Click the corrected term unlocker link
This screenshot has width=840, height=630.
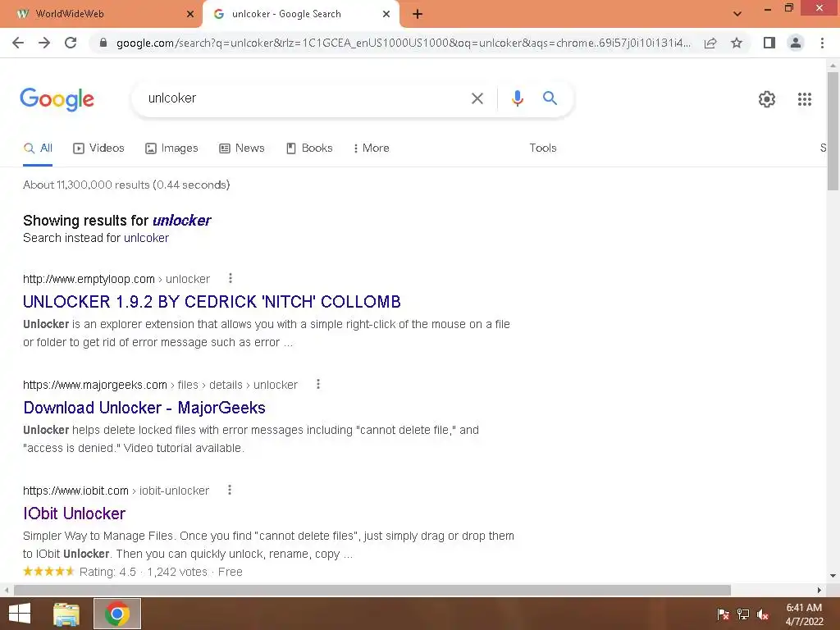(181, 221)
